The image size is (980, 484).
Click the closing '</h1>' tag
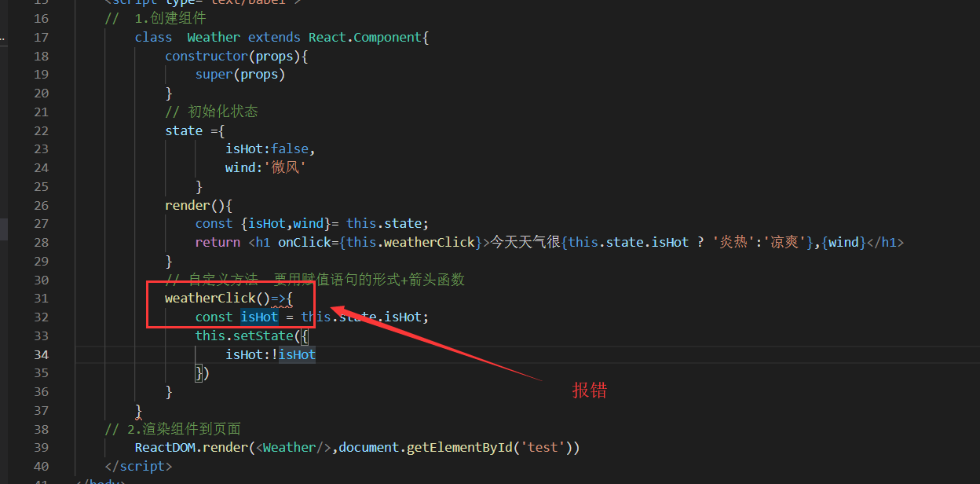coord(885,242)
